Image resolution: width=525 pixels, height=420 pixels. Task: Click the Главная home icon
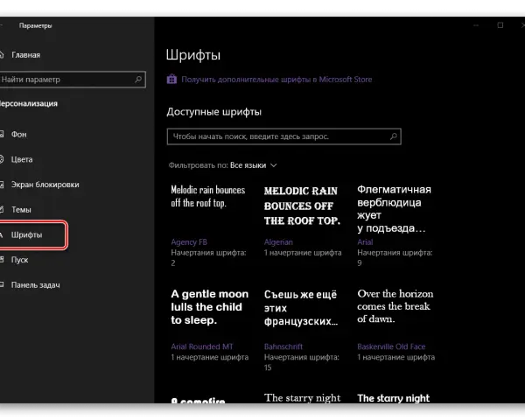pyautogui.click(x=2, y=54)
